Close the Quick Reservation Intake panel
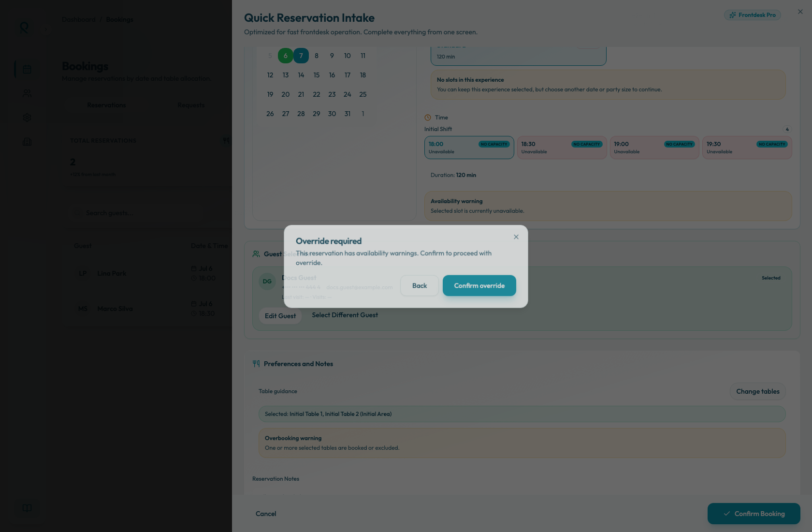Screen dimensions: 812x532 pos(800,12)
